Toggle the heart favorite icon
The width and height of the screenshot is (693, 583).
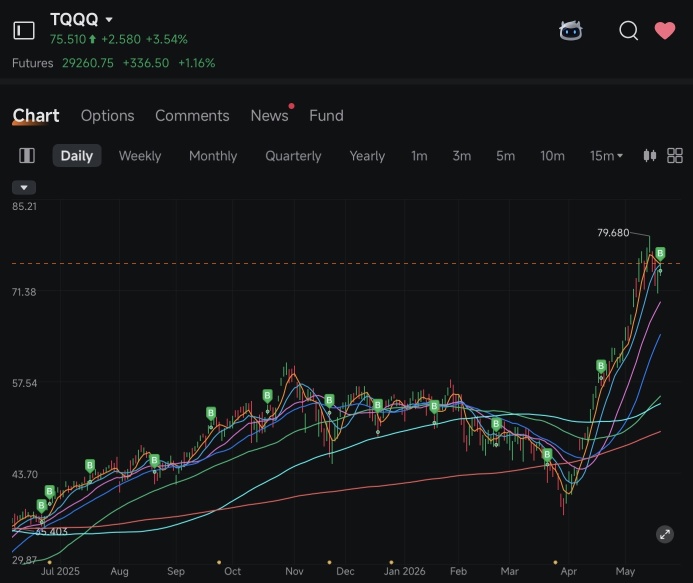665,30
